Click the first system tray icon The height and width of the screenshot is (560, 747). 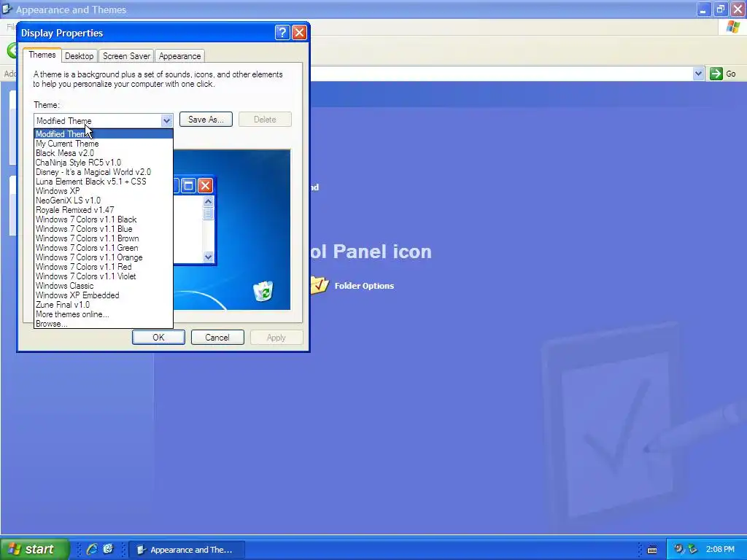(678, 549)
